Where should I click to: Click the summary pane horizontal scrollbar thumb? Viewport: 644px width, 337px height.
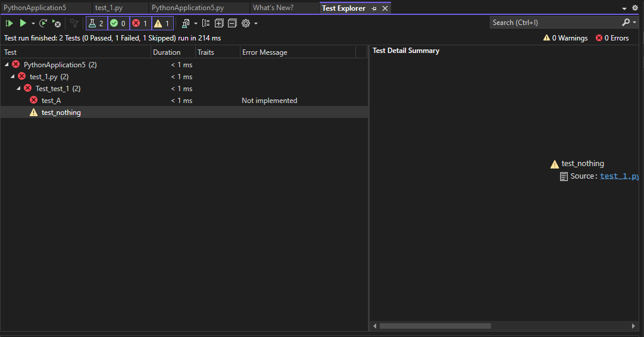[x=435, y=326]
